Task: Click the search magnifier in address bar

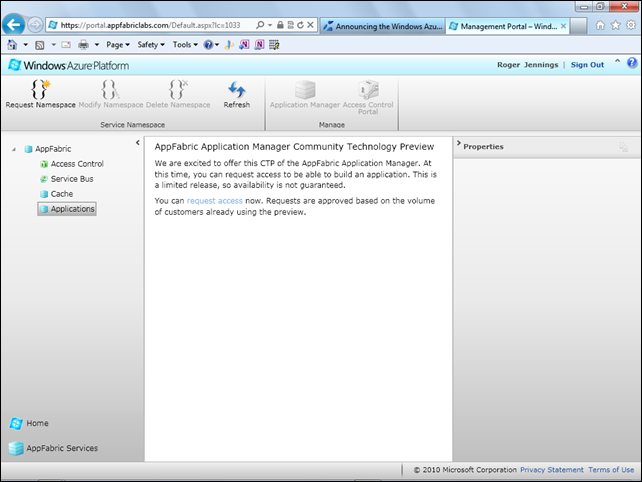Action: click(260, 25)
